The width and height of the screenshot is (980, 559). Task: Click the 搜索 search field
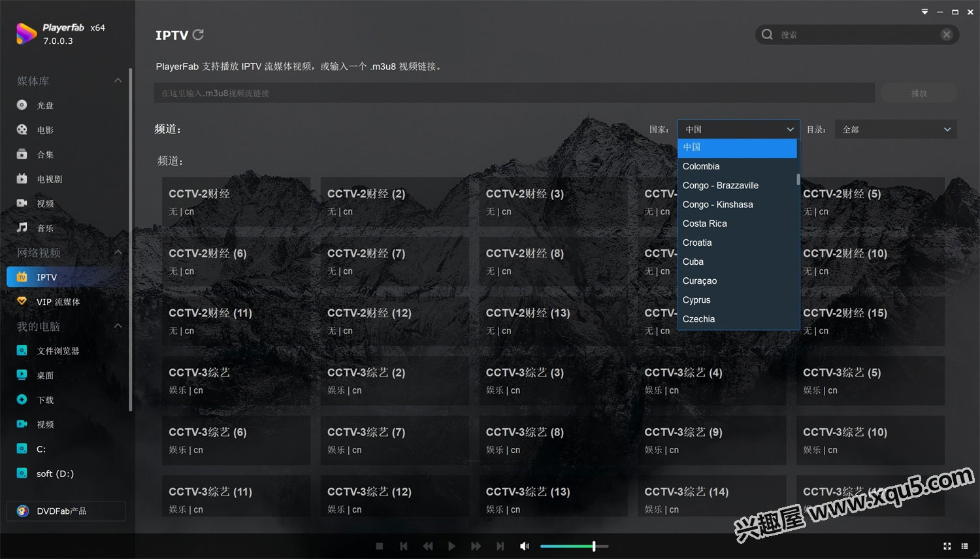coord(857,35)
